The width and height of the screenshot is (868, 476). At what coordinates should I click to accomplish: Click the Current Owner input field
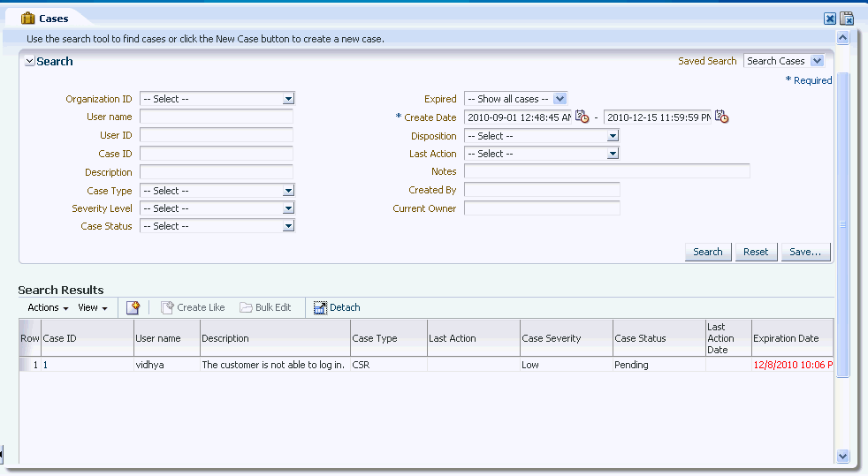(542, 208)
